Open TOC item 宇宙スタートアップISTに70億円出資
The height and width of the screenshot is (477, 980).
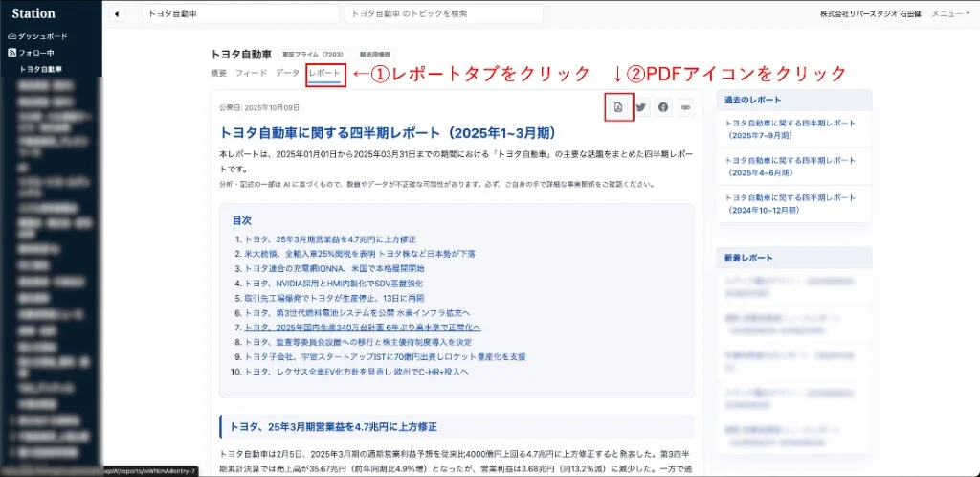[x=385, y=357]
